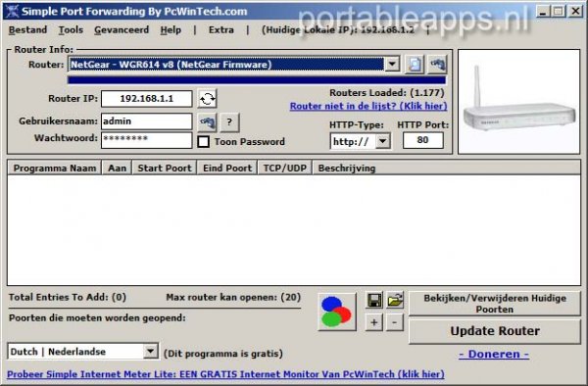Click the HTTP Port field
Viewport: 588px width, 386px height.
423,140
